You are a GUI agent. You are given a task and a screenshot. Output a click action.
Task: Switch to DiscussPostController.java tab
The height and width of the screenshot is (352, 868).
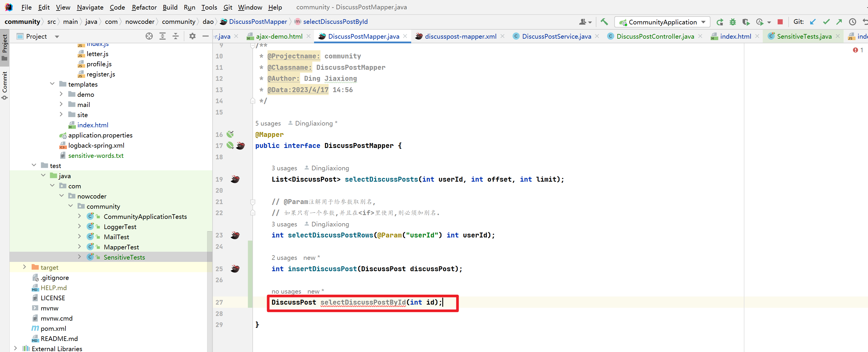pos(655,36)
